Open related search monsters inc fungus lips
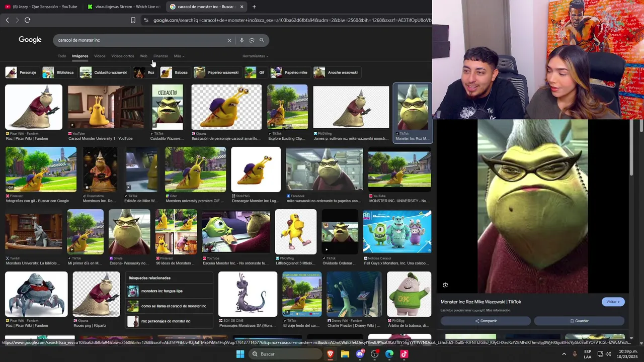Screen dimensions: 644x362 169,291
